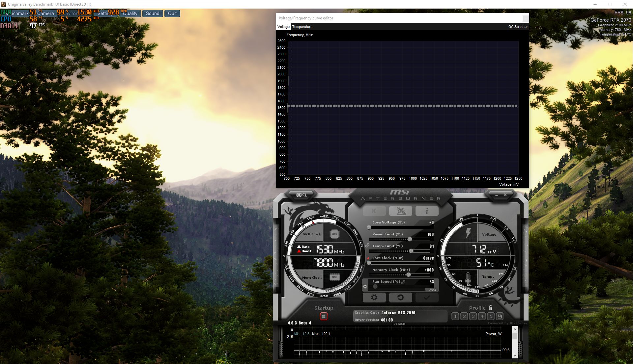Toggle the fan speed Auto button
The height and width of the screenshot is (364, 633).
(433, 290)
